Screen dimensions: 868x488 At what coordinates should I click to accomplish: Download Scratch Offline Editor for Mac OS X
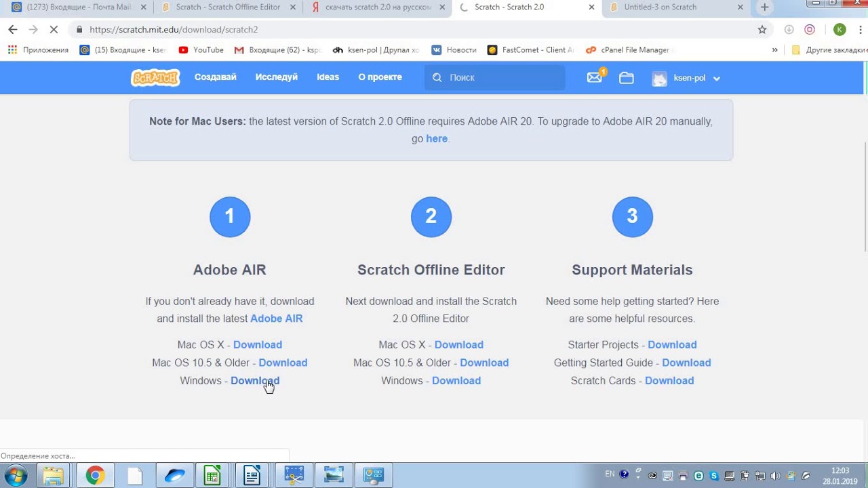(459, 345)
